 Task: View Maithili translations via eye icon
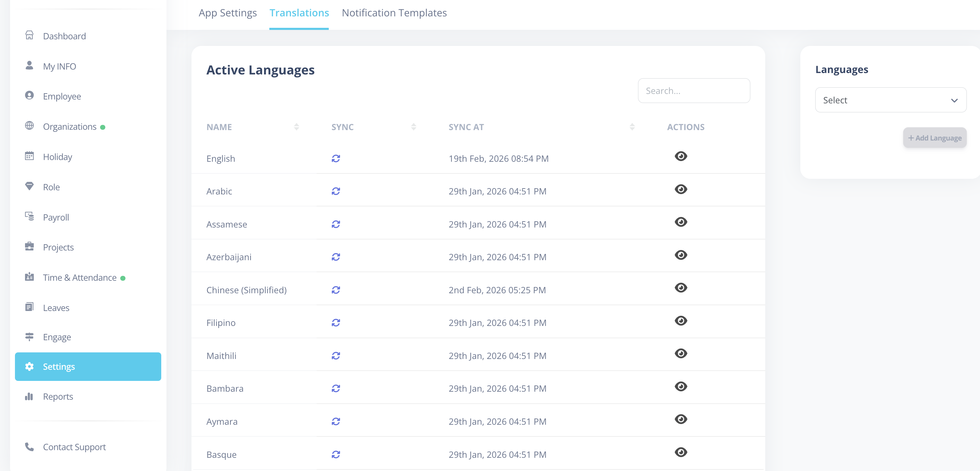click(x=680, y=353)
